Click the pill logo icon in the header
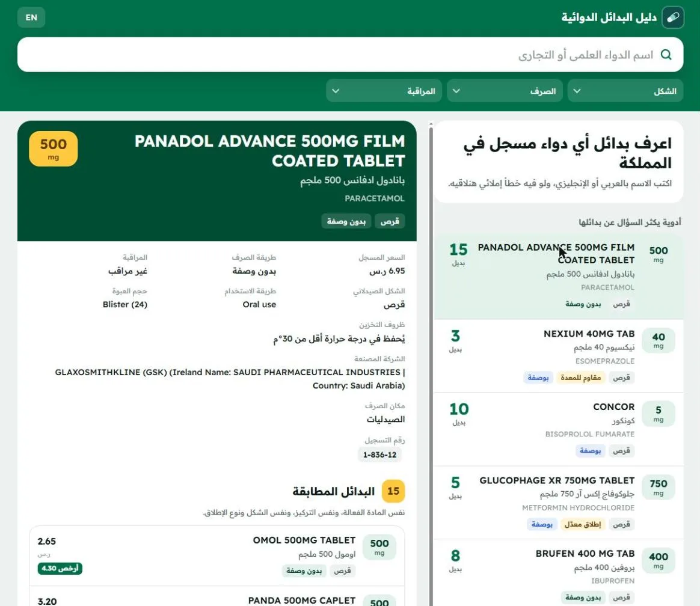This screenshot has height=606, width=700. (673, 17)
